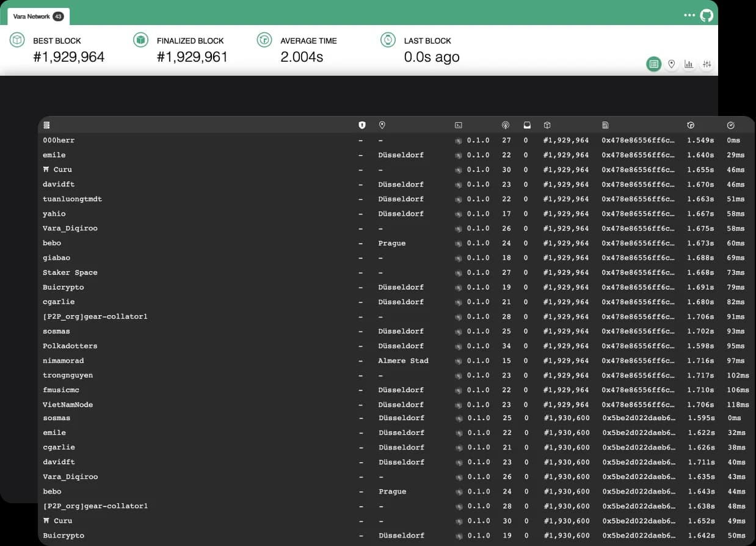The image size is (756, 546).
Task: Open the column settings sliders icon
Action: pyautogui.click(x=707, y=64)
